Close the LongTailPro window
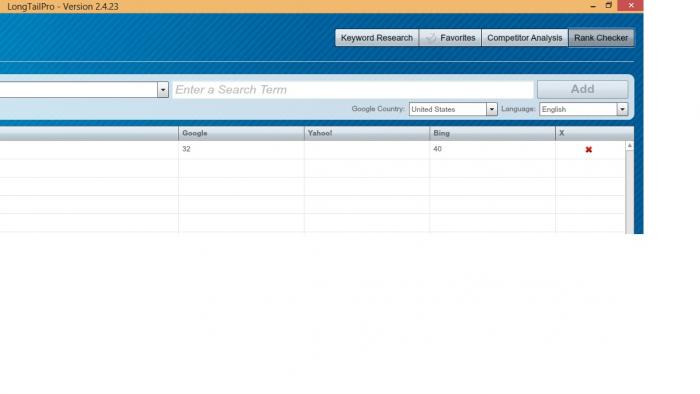This screenshot has width=700, height=394. pos(631,5)
